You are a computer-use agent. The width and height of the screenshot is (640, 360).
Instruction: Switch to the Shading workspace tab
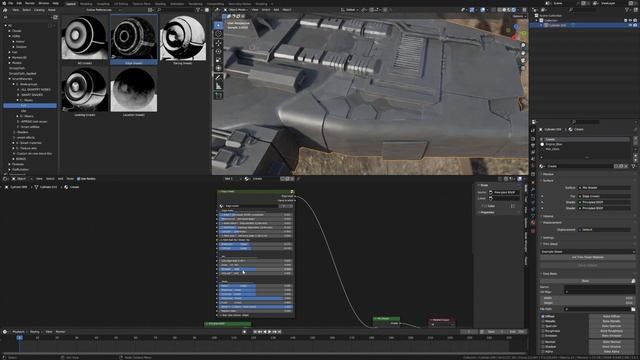click(x=160, y=4)
